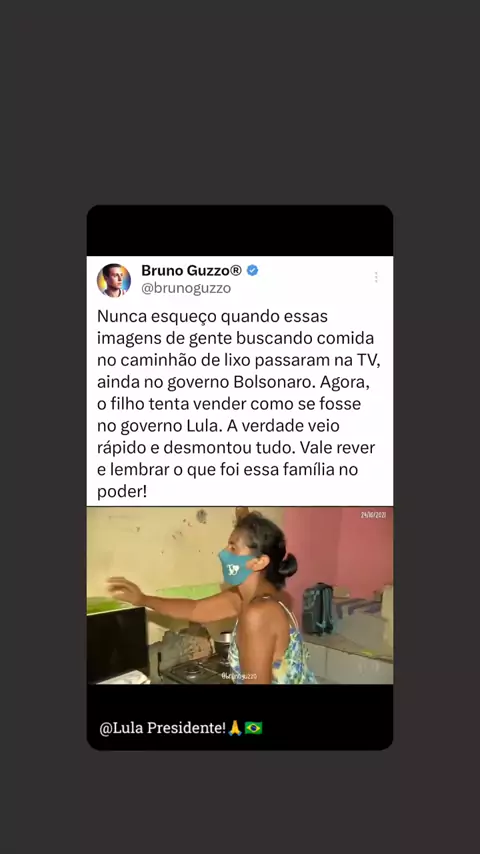Screen dimensions: 480x854
Task: Click the blue verified badge
Action: 252,270
